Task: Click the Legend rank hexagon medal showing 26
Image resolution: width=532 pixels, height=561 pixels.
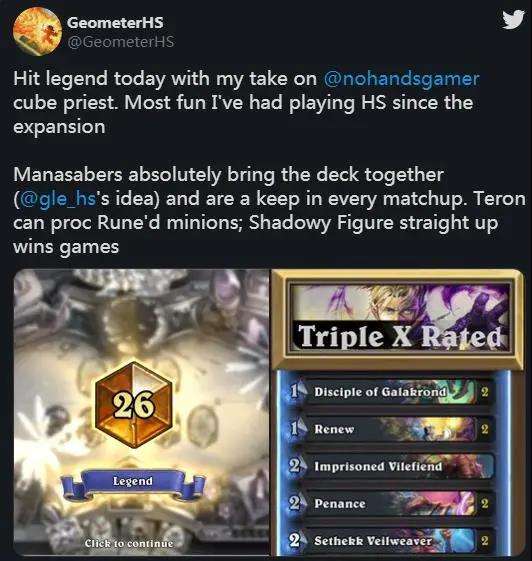Action: [x=134, y=405]
